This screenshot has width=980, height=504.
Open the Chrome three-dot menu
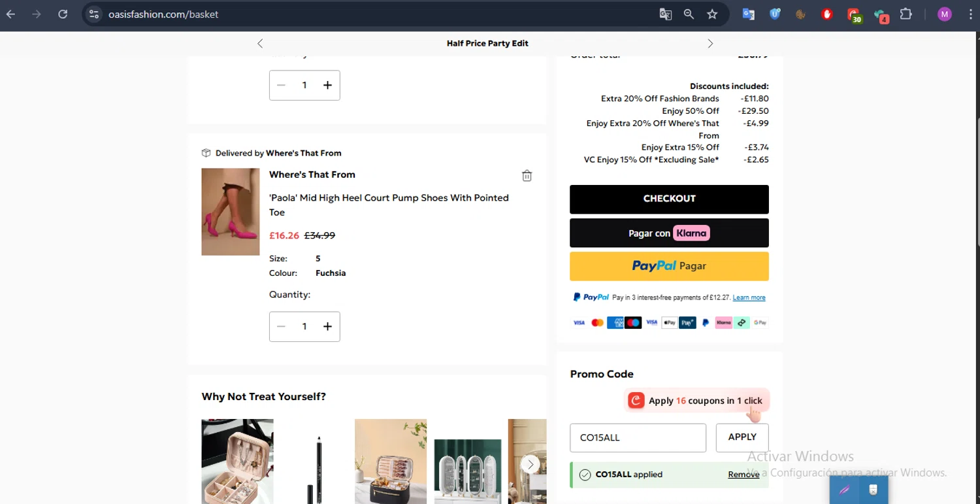970,14
